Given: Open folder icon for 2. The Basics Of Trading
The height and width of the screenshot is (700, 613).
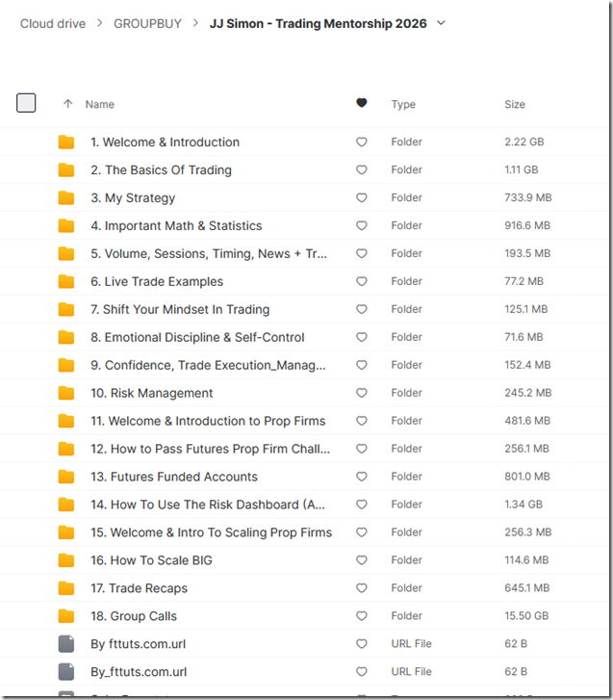Looking at the screenshot, I should (x=66, y=169).
